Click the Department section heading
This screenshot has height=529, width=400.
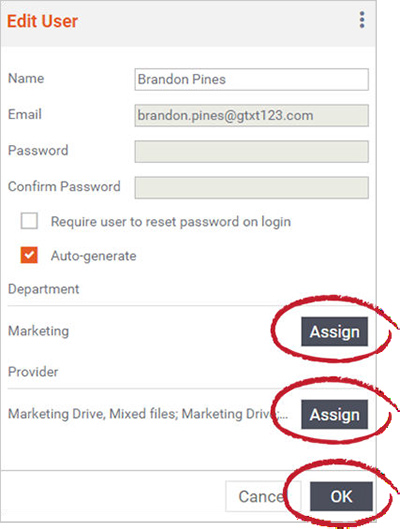pyautogui.click(x=44, y=289)
